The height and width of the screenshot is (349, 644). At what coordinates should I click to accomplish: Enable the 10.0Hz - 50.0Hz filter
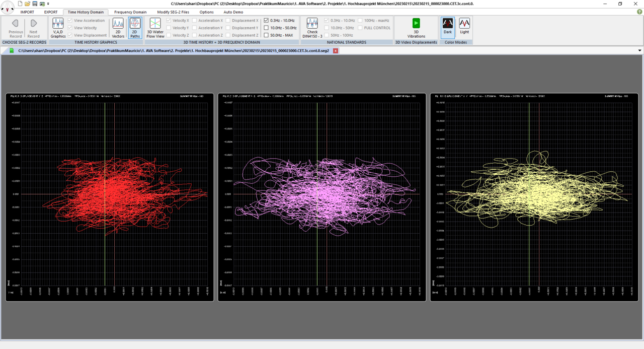coord(266,28)
